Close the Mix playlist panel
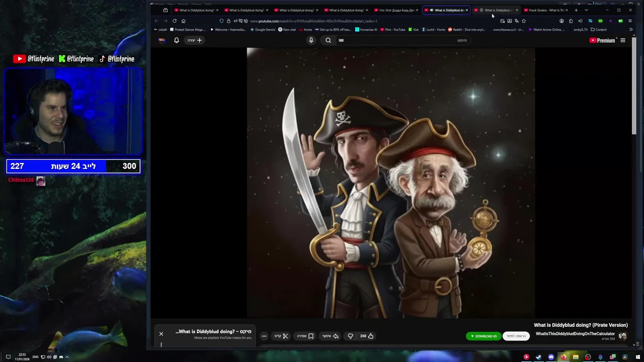The image size is (644, 362). tap(161, 334)
